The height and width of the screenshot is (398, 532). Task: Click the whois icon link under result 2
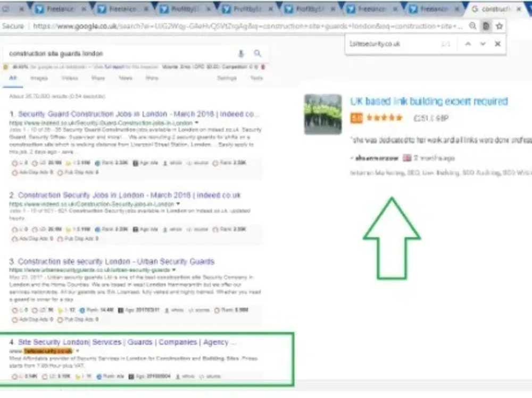pos(172,230)
